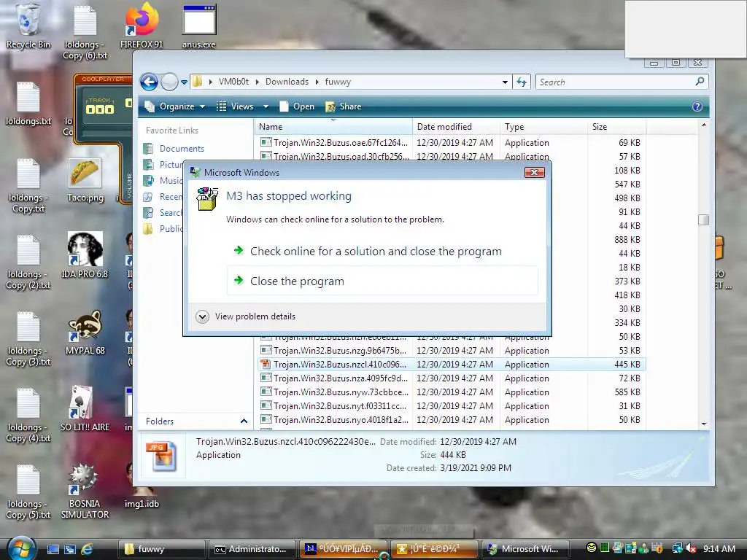Click fuwwy in the address breadcrumb
The height and width of the screenshot is (560, 747).
pos(338,82)
